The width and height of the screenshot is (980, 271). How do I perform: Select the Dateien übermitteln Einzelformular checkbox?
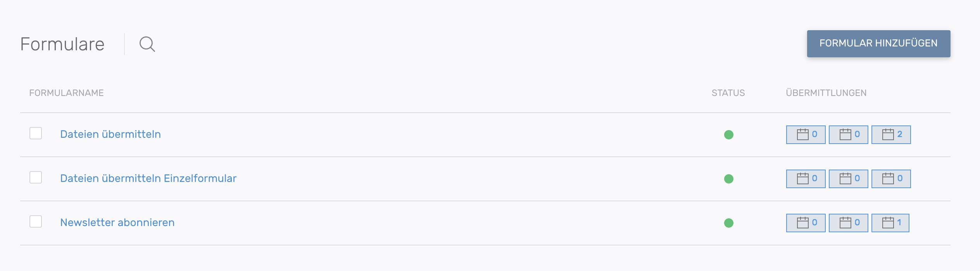(x=36, y=177)
